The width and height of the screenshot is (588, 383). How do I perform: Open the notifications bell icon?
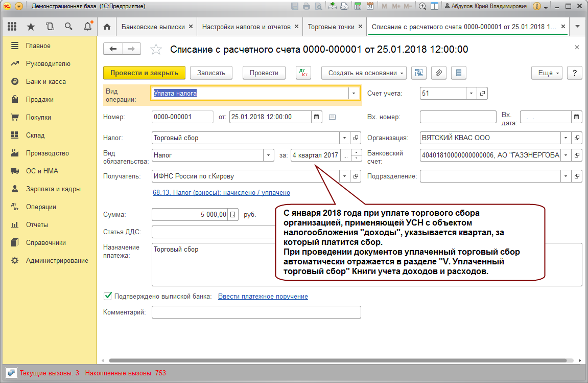(88, 26)
